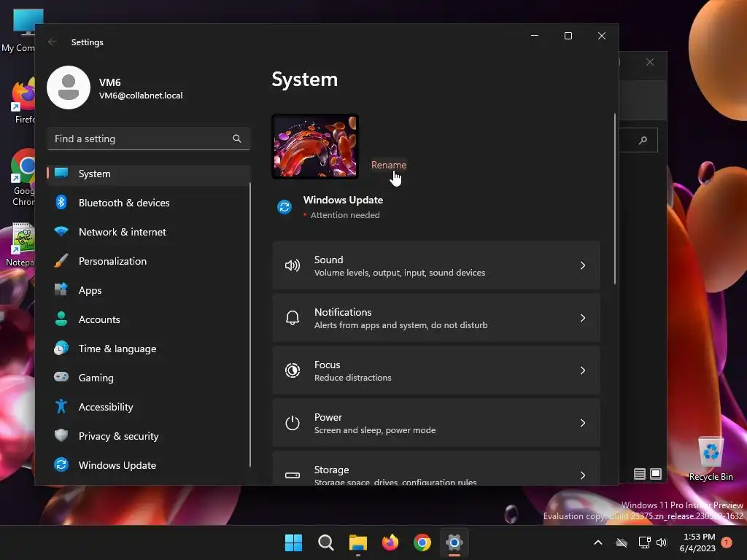This screenshot has width=747, height=560.
Task: Click the Power symbol icon
Action: point(293,423)
